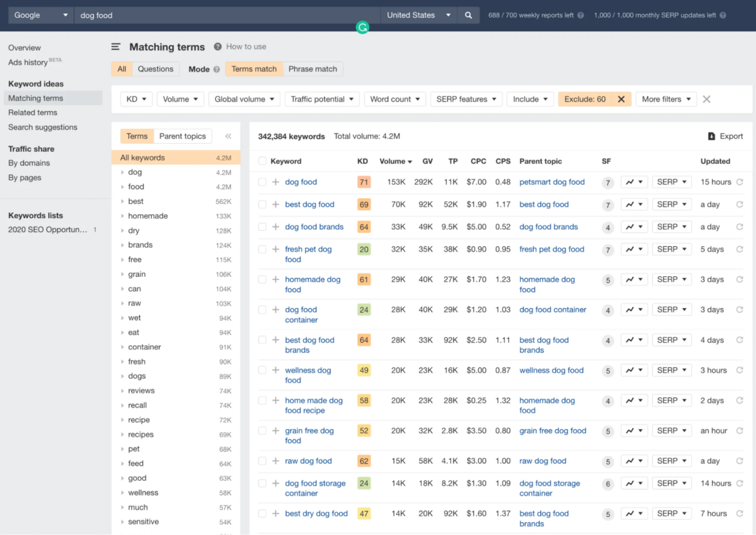Click the Mode help question mark icon
This screenshot has height=535, width=756.
coord(217,70)
